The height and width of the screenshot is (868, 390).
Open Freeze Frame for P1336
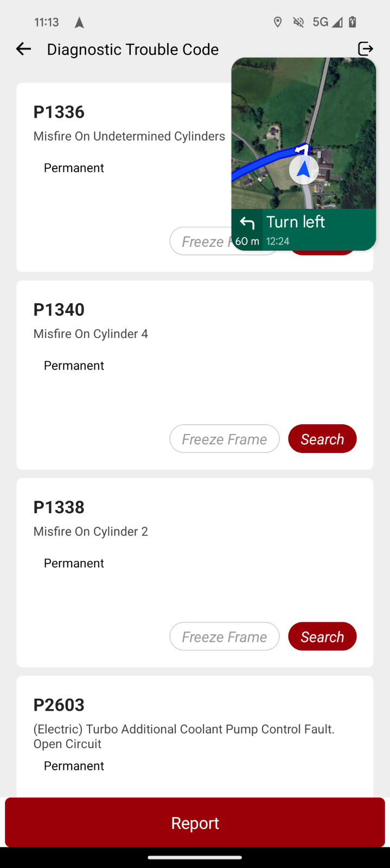tap(201, 241)
